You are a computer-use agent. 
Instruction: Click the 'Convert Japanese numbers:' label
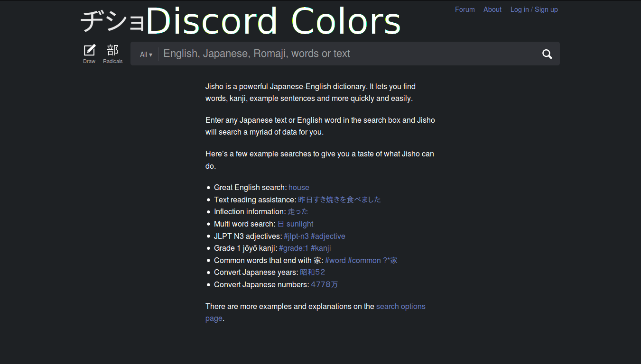point(261,285)
